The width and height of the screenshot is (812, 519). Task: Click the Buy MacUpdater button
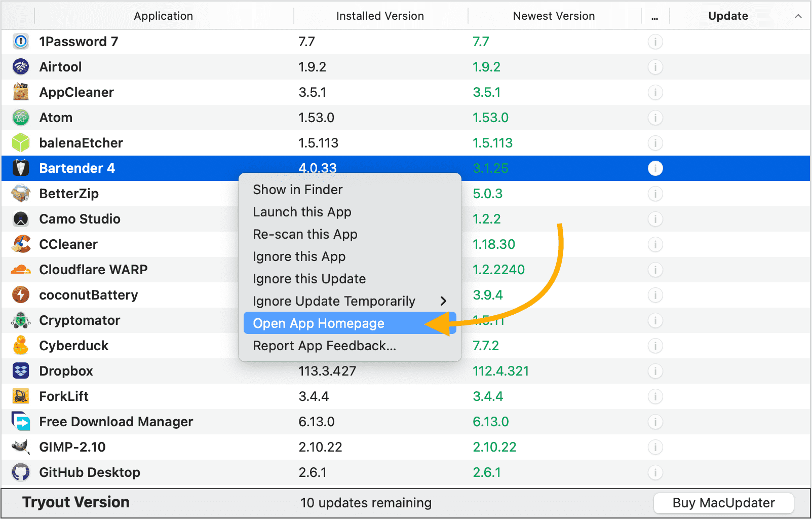(723, 503)
